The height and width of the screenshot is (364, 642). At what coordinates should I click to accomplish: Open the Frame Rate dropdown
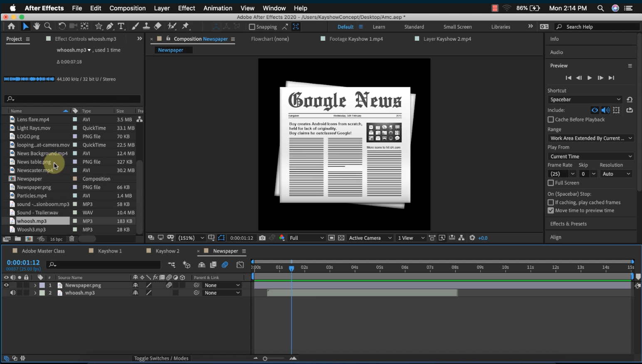tap(562, 174)
